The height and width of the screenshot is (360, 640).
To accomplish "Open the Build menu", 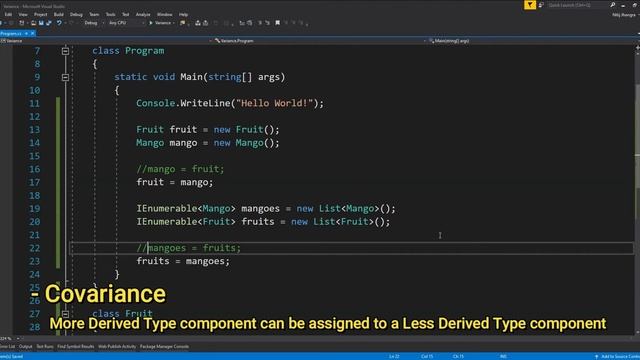I will pos(58,14).
